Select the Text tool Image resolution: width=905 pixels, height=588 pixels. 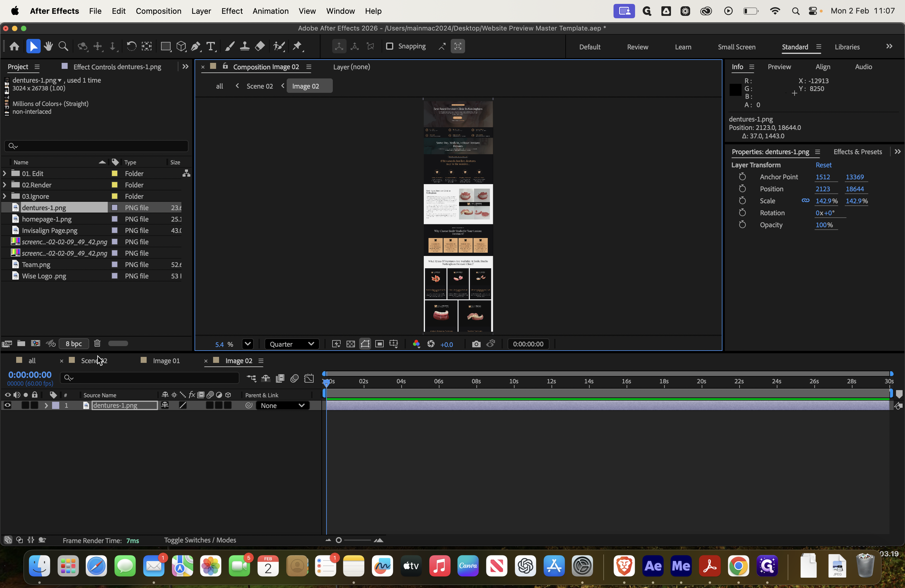click(211, 46)
